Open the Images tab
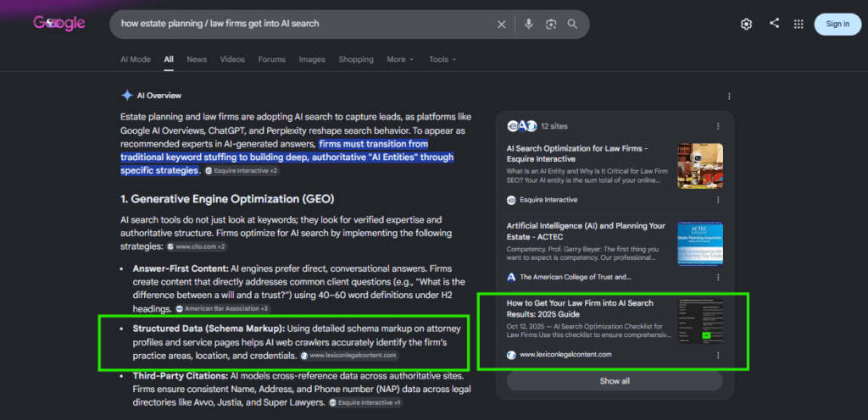The height and width of the screenshot is (420, 868). pos(312,59)
